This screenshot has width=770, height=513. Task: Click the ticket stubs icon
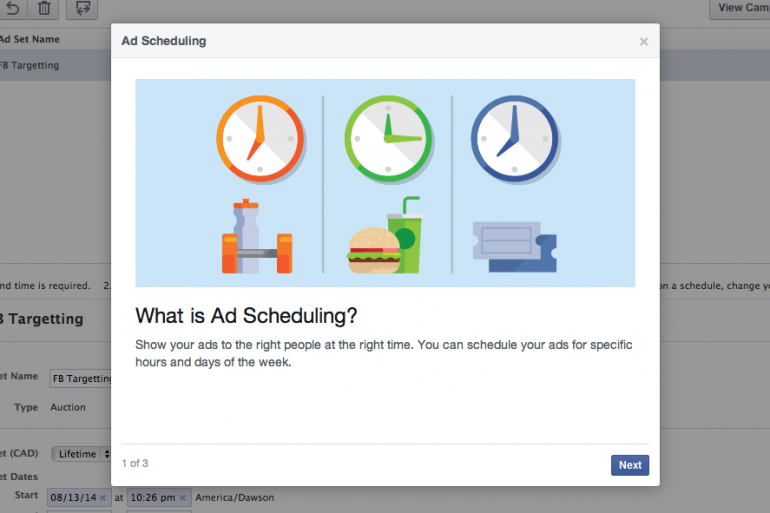coord(514,246)
